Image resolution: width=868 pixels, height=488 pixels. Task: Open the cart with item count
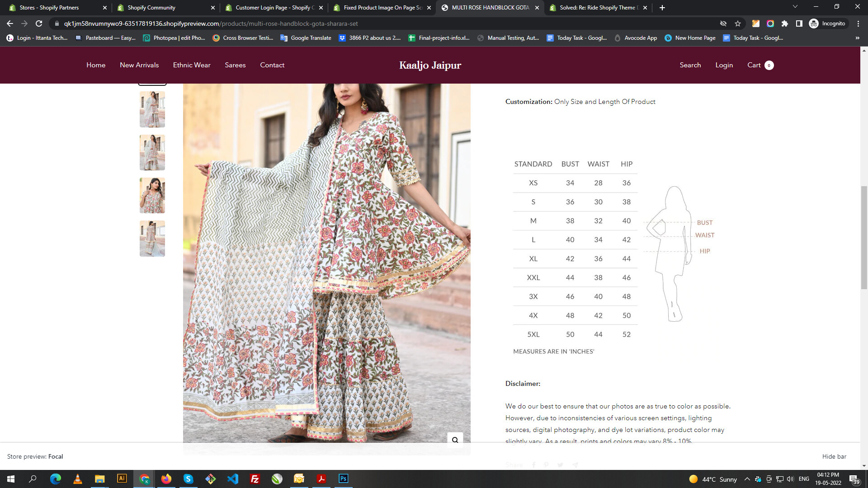pyautogui.click(x=760, y=65)
